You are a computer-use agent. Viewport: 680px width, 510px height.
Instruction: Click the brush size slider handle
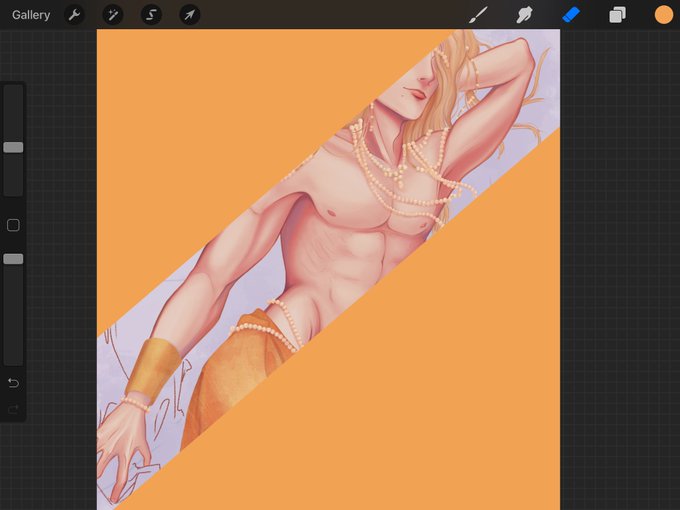13,147
